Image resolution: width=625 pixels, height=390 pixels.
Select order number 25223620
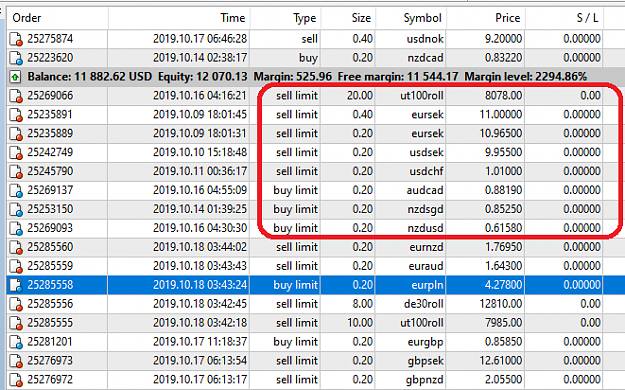point(50,58)
